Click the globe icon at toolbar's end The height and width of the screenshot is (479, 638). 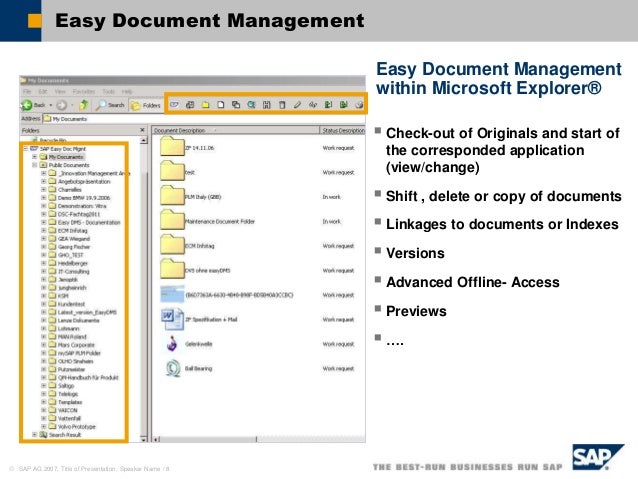coord(359,105)
